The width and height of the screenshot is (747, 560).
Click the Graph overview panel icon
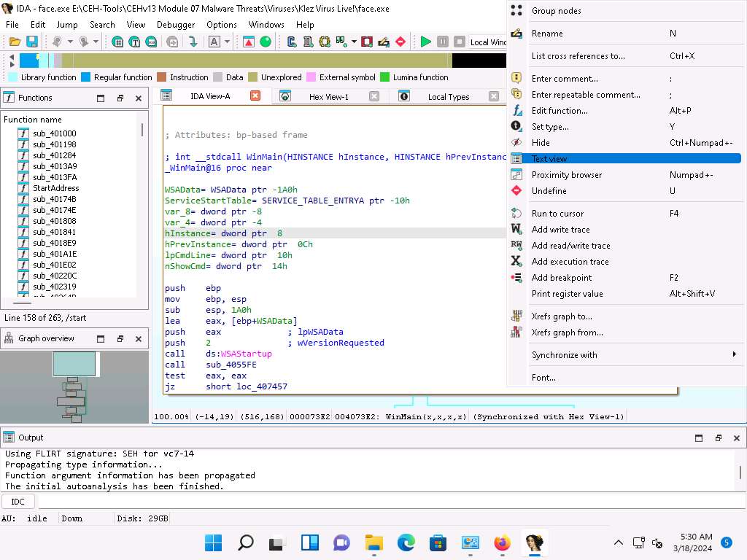pyautogui.click(x=9, y=338)
